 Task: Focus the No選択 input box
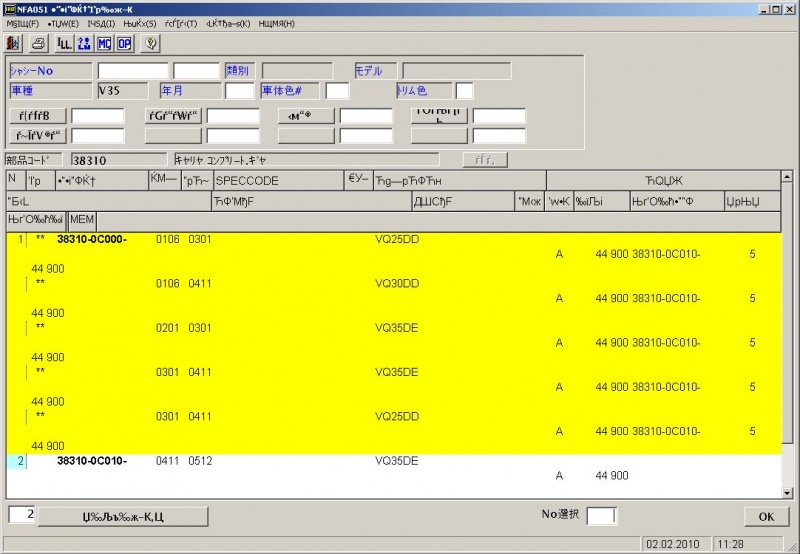[x=601, y=516]
